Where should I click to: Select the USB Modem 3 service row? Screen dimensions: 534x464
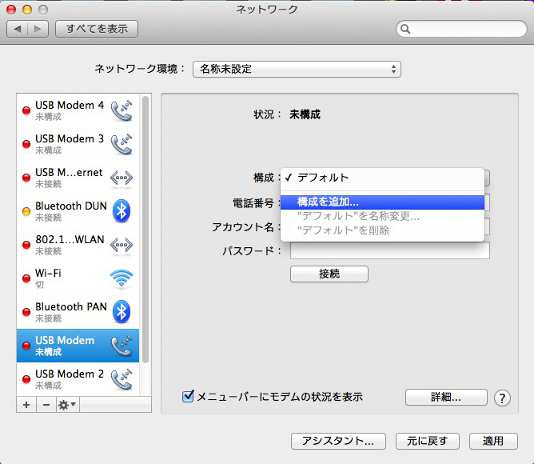pyautogui.click(x=78, y=144)
